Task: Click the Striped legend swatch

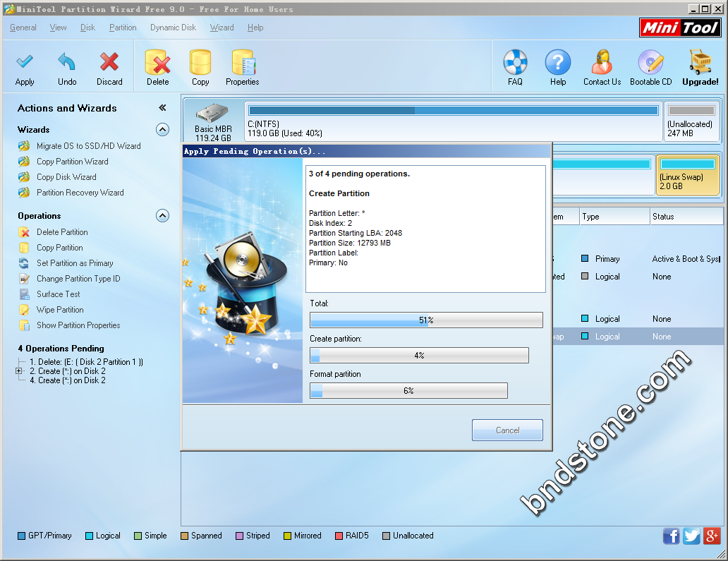Action: 240,536
